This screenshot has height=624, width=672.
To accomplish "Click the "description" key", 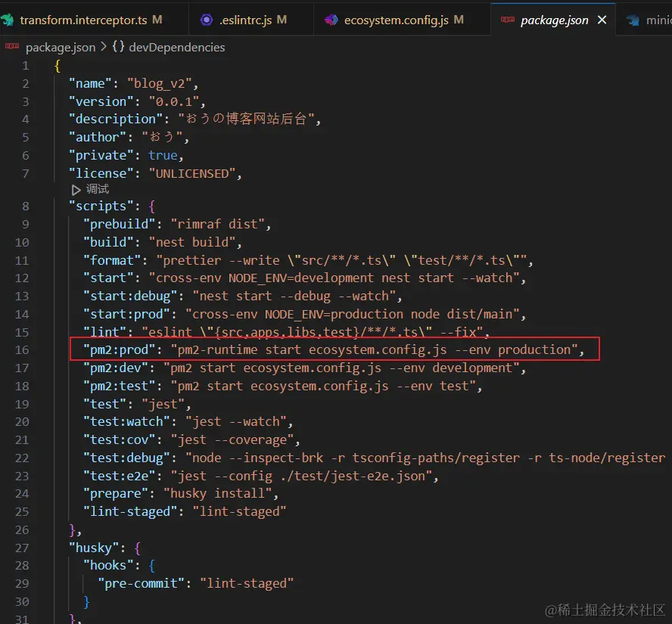I will (x=115, y=119).
